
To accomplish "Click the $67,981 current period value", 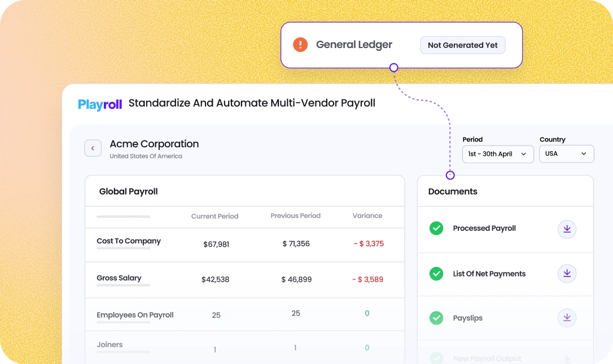I will pos(216,244).
